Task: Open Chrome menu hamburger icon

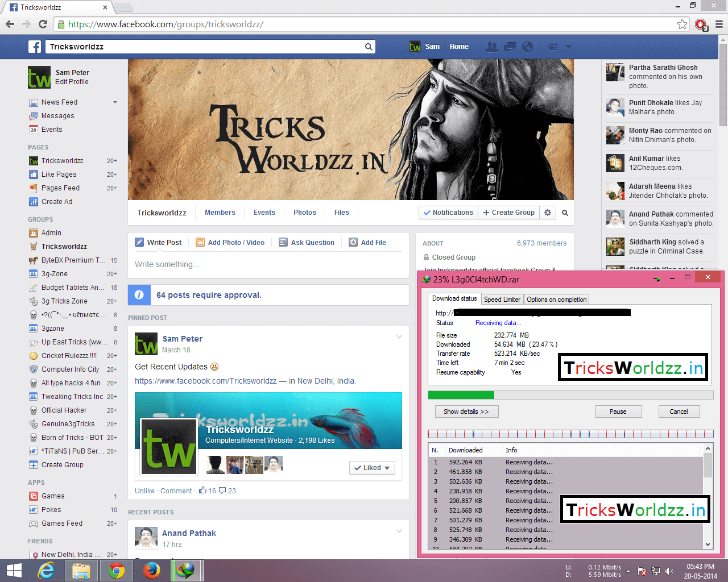Action: [719, 24]
